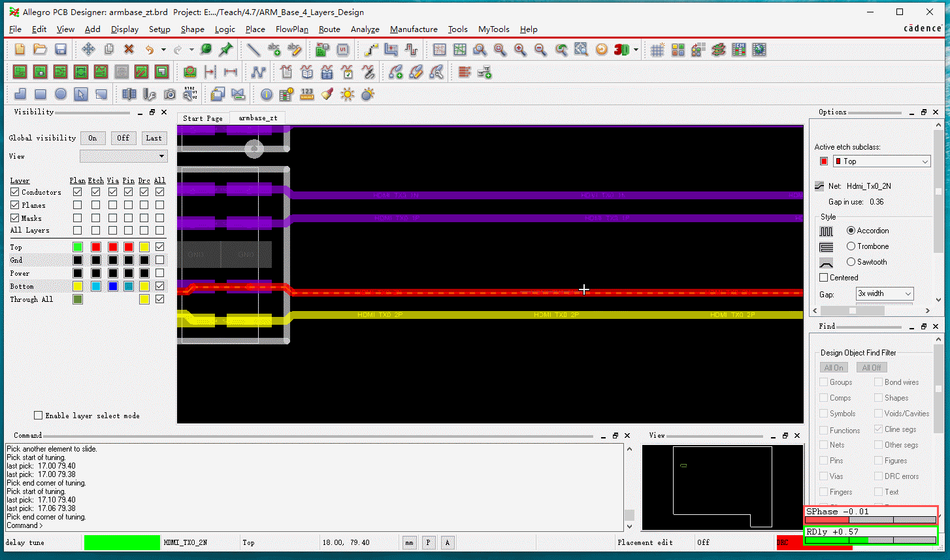Click the green Top layer color swatch
The height and width of the screenshot is (560, 950).
(x=78, y=247)
